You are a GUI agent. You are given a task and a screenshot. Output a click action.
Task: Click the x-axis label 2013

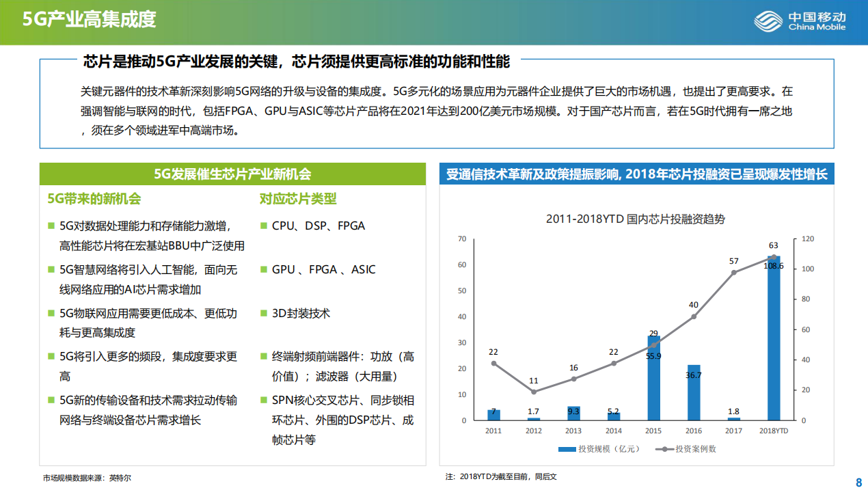573,431
